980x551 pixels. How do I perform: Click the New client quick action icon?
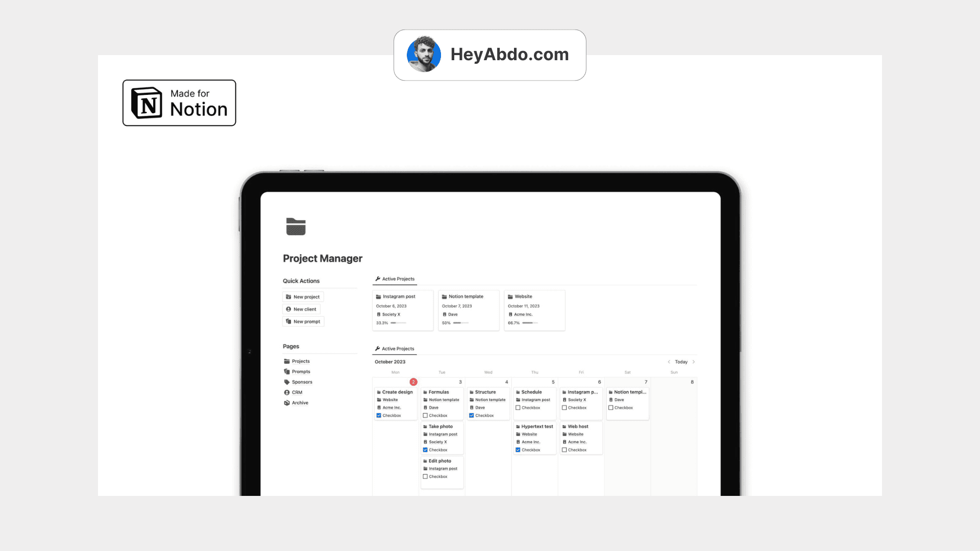point(288,309)
